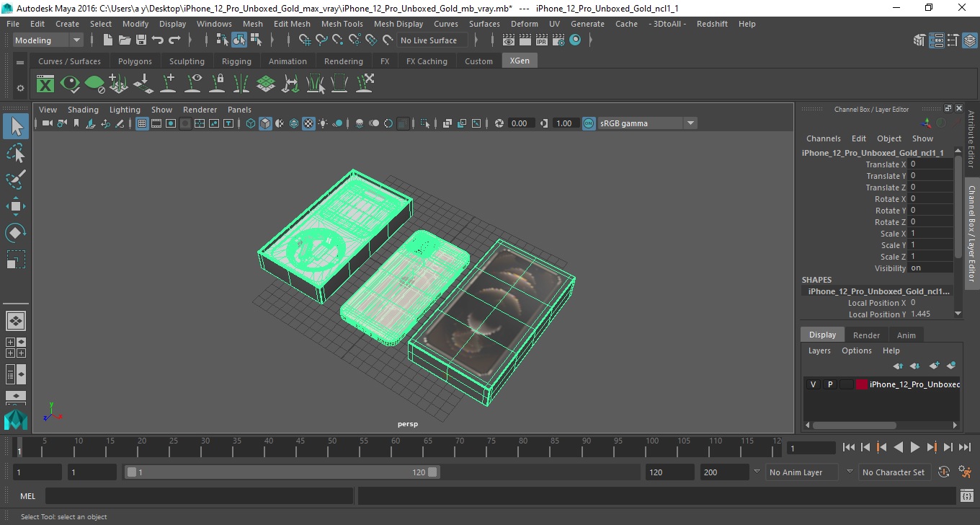Activate the Lasso Select tool
The height and width of the screenshot is (525, 980).
pos(16,154)
